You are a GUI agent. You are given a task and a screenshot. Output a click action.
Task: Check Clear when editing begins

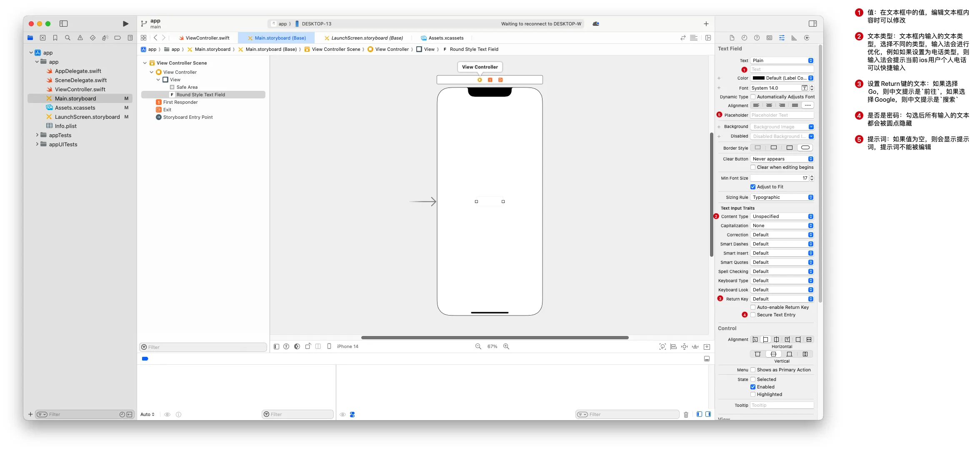[753, 167]
